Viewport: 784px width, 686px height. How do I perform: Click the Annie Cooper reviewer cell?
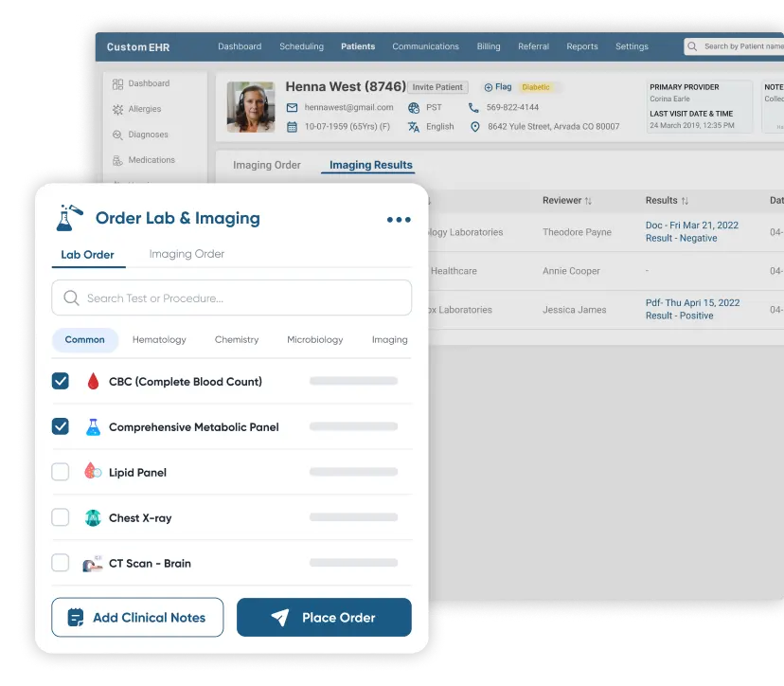coord(571,271)
